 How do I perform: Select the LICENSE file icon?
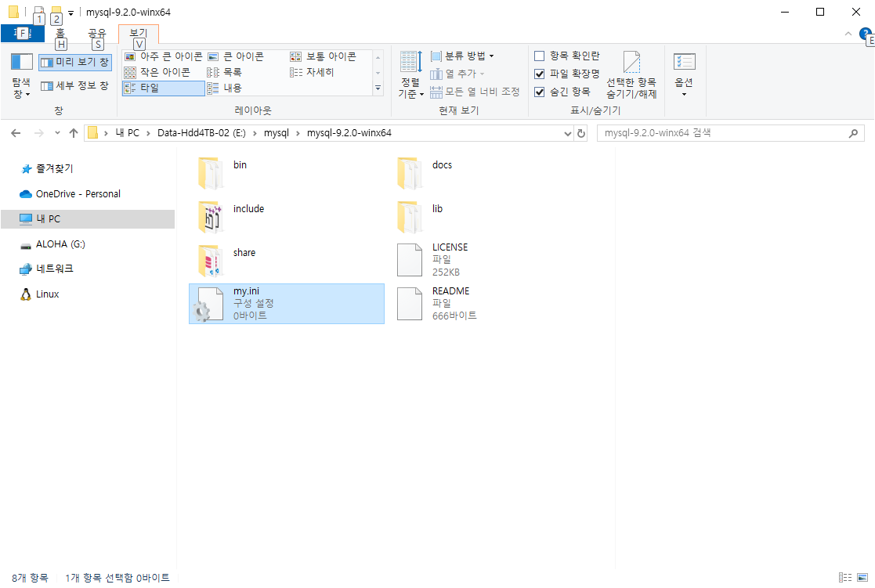pyautogui.click(x=409, y=260)
